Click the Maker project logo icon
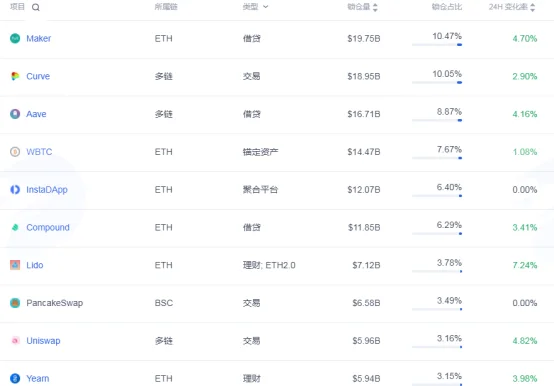Screen dimensions: 554x386 point(15,38)
